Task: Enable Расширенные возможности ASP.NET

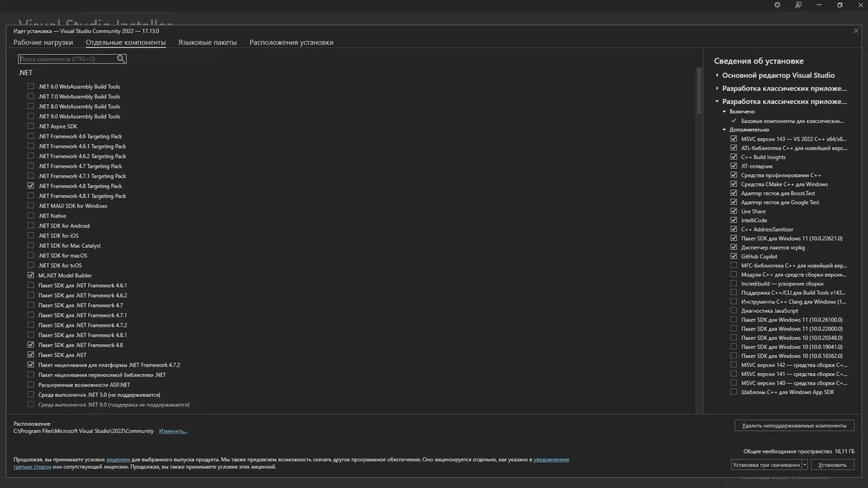Action: pyautogui.click(x=30, y=385)
